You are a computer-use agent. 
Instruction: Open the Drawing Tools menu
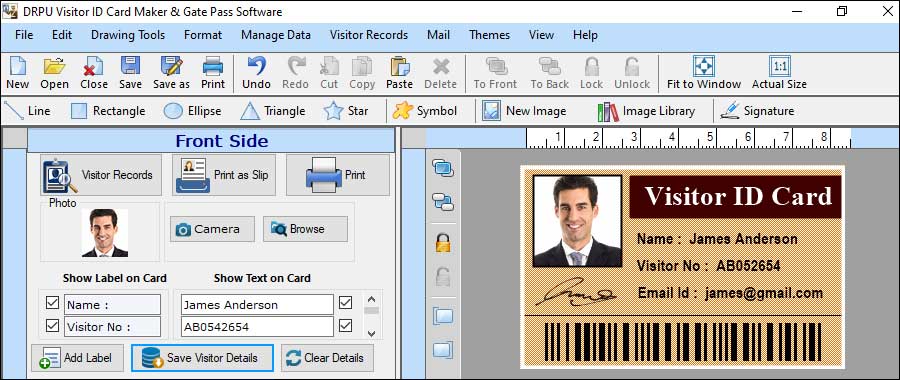pyautogui.click(x=128, y=35)
